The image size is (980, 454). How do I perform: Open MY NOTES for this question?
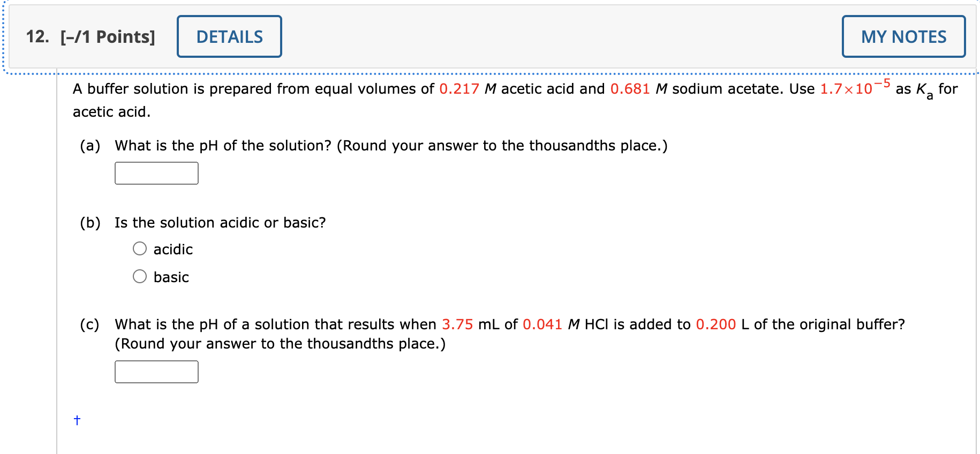(903, 36)
